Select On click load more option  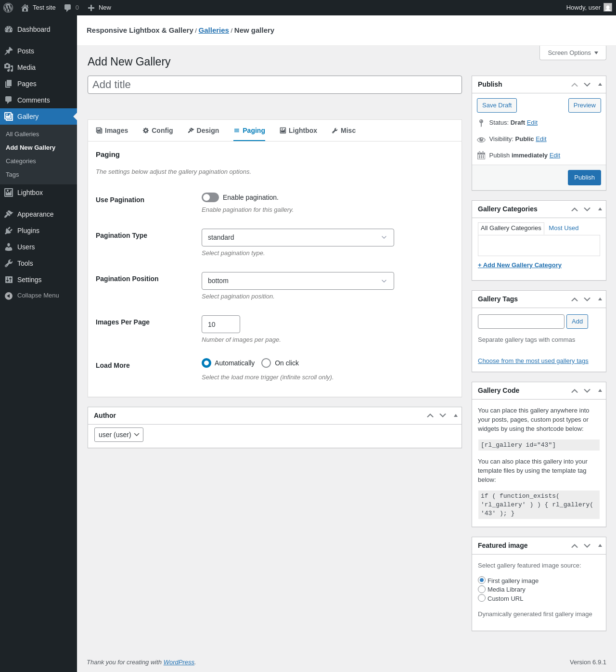[266, 363]
